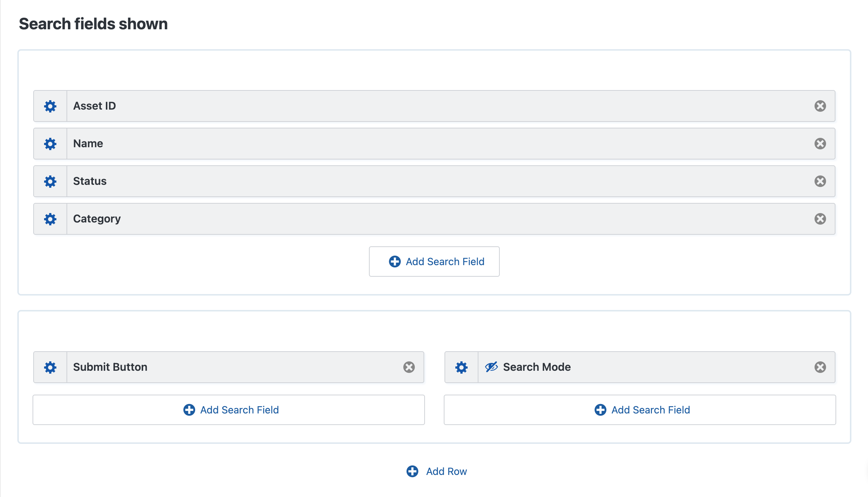Remove the Status search field
The height and width of the screenshot is (497, 868).
click(x=821, y=181)
